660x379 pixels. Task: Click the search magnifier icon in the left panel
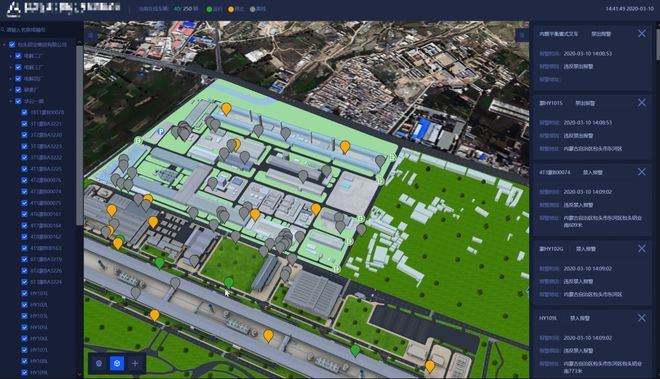(3, 30)
